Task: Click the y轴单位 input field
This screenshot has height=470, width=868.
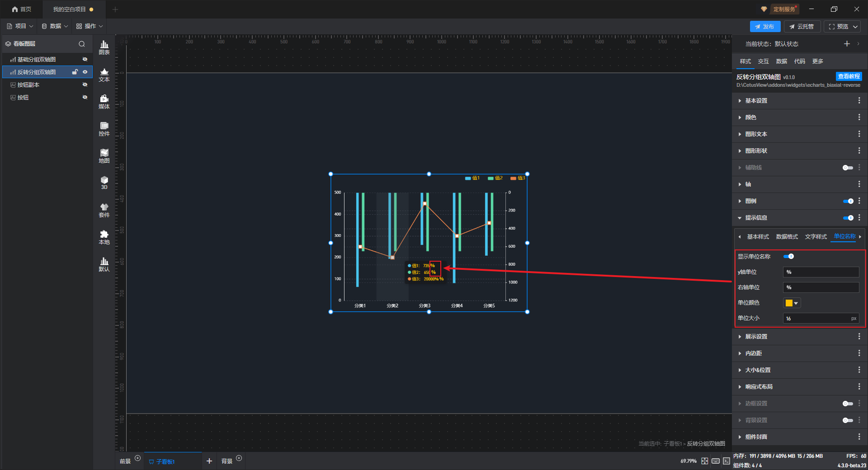Action: 821,272
